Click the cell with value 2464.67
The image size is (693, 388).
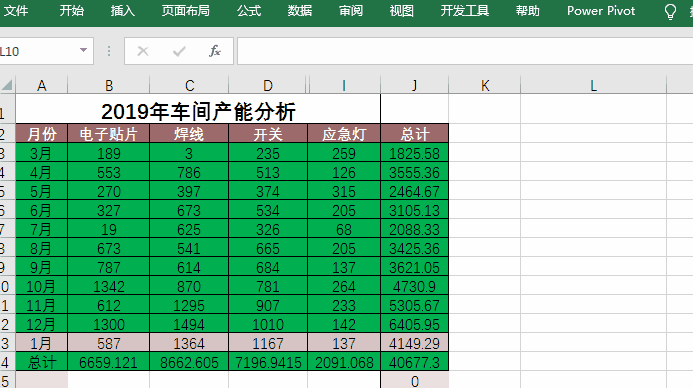415,191
